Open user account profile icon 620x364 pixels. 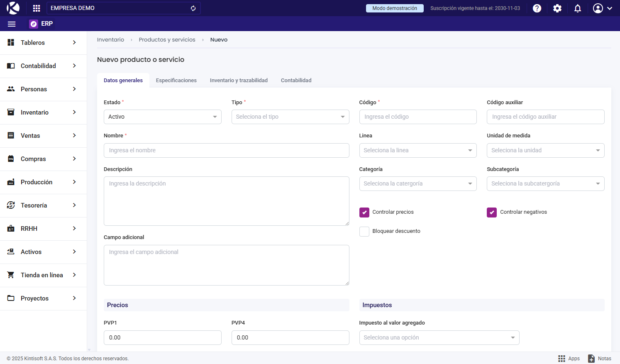tap(598, 8)
